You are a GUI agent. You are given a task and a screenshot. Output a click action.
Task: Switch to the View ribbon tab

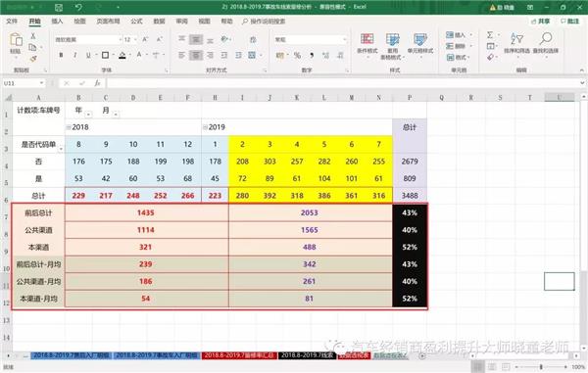(x=205, y=21)
